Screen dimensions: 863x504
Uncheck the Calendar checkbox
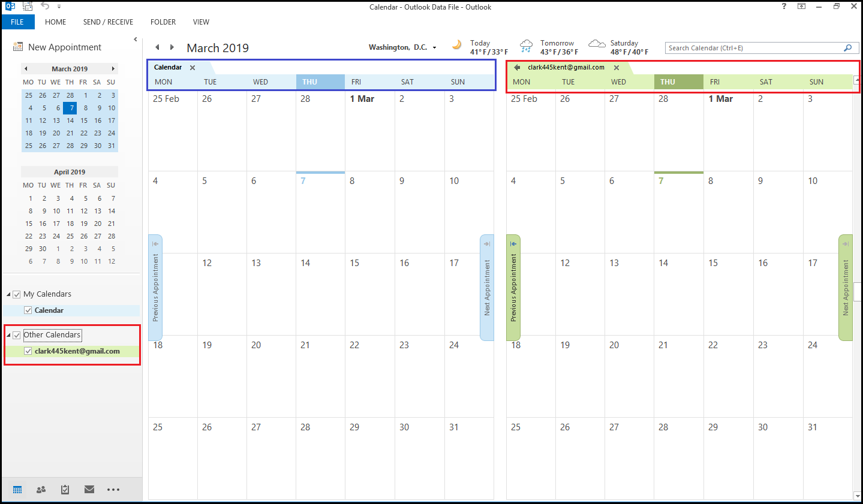(28, 310)
